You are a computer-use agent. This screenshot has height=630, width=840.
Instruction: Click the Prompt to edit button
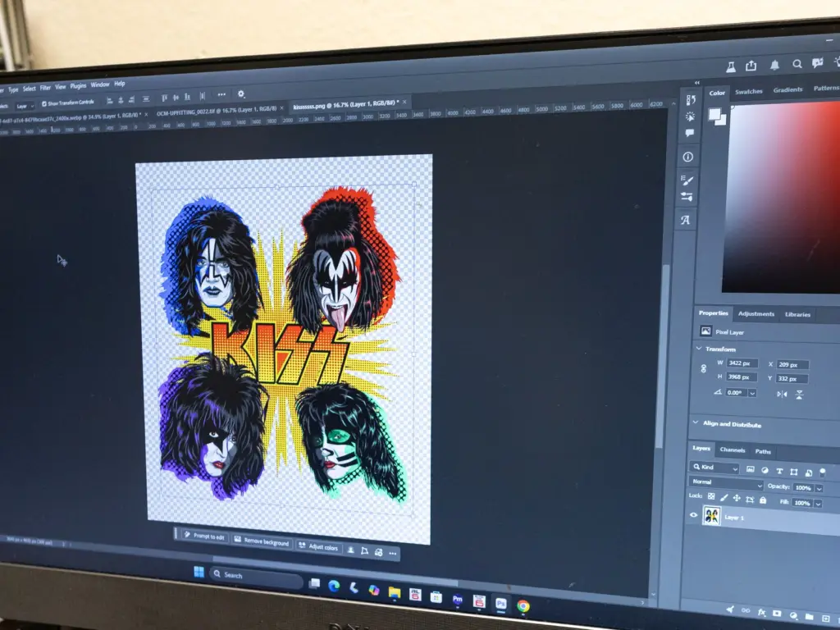coord(204,536)
